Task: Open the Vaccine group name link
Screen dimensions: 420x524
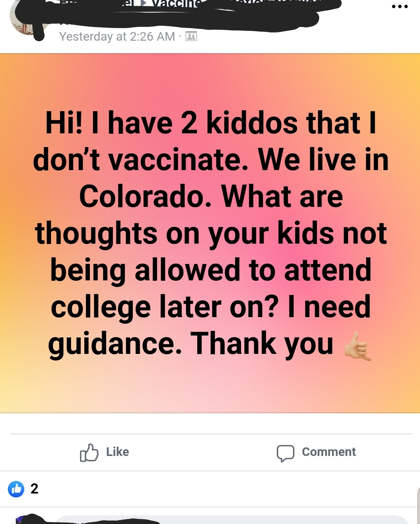Action: [x=177, y=3]
